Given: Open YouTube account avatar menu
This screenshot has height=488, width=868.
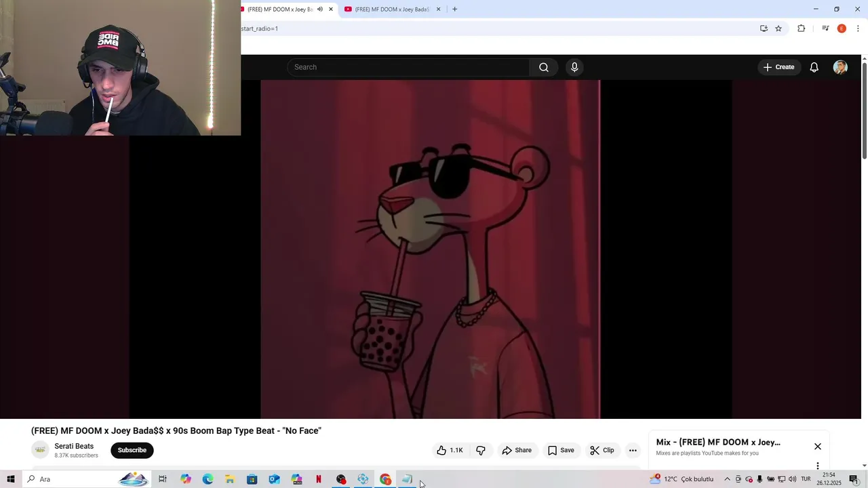Looking at the screenshot, I should pos(840,67).
